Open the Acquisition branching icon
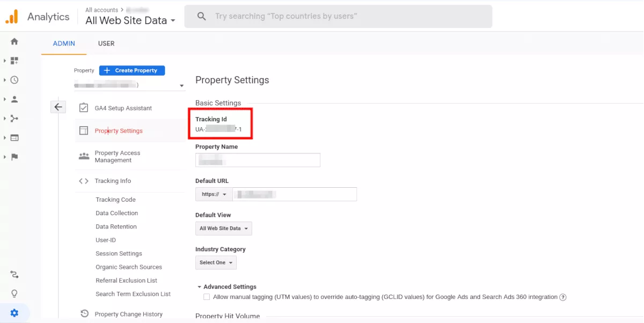 click(14, 119)
